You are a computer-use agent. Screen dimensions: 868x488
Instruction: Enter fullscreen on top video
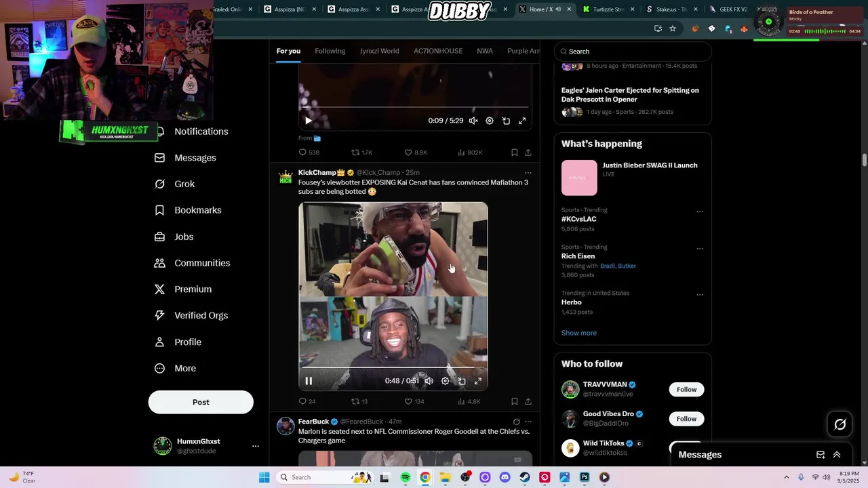(x=522, y=121)
